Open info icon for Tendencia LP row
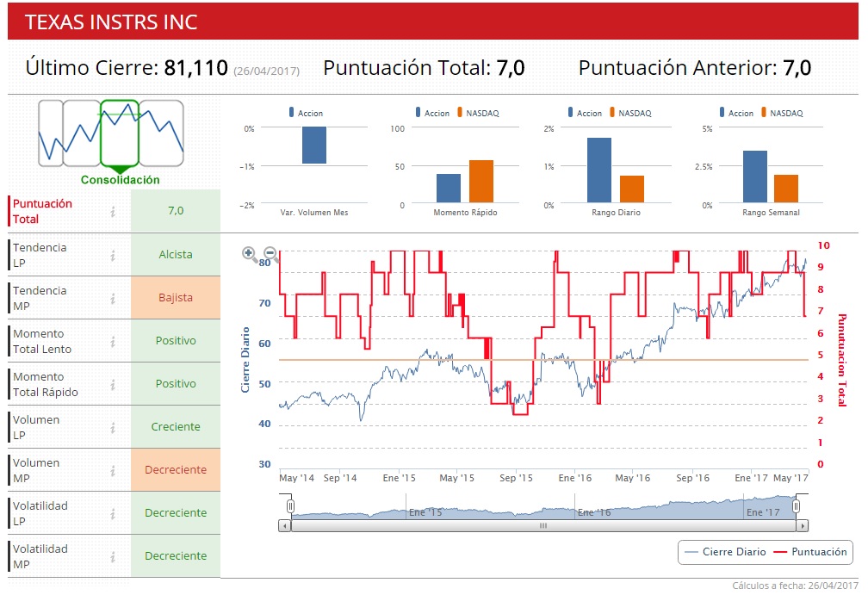Screen dimensions: 868x595 (x=113, y=255)
